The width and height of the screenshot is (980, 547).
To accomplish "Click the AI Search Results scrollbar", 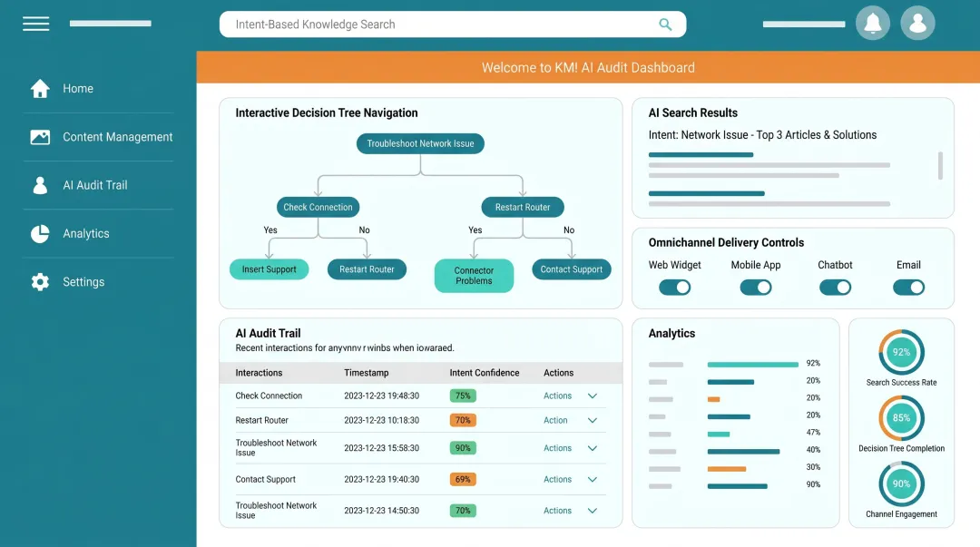I will tap(940, 166).
